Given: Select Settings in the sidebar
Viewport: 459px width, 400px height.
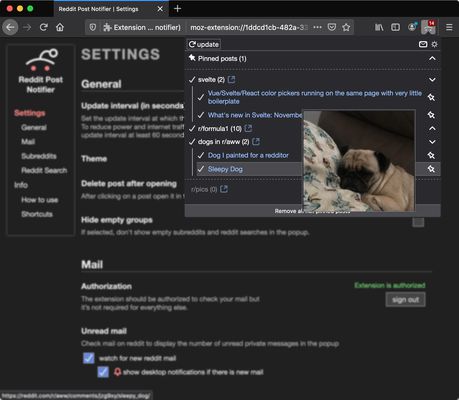Looking at the screenshot, I should [x=30, y=113].
